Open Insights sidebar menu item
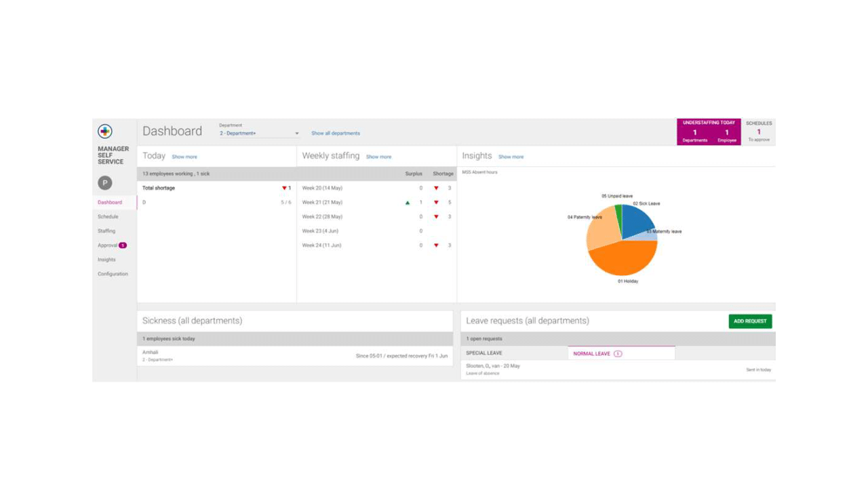This screenshot has width=868, height=488. 106,260
